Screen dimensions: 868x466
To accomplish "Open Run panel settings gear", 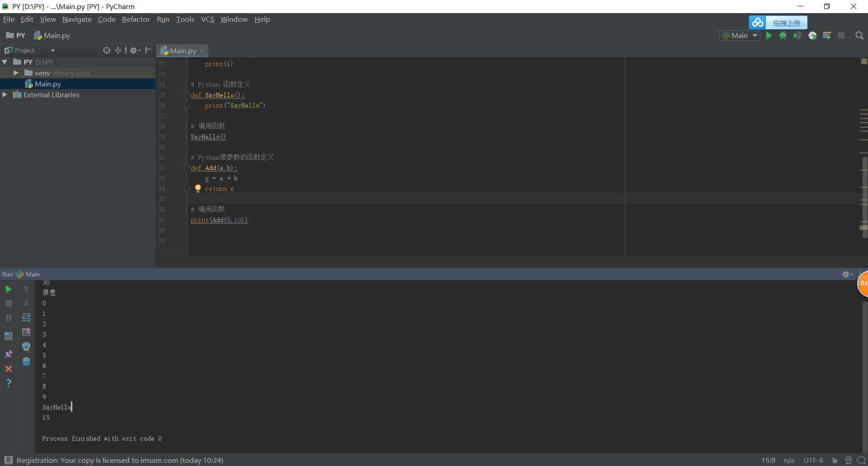I will pyautogui.click(x=847, y=274).
